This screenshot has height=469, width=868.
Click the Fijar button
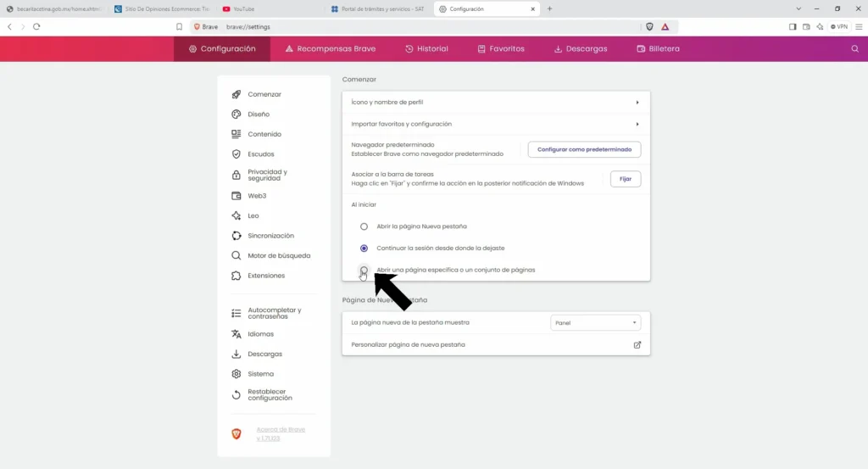[626, 179]
